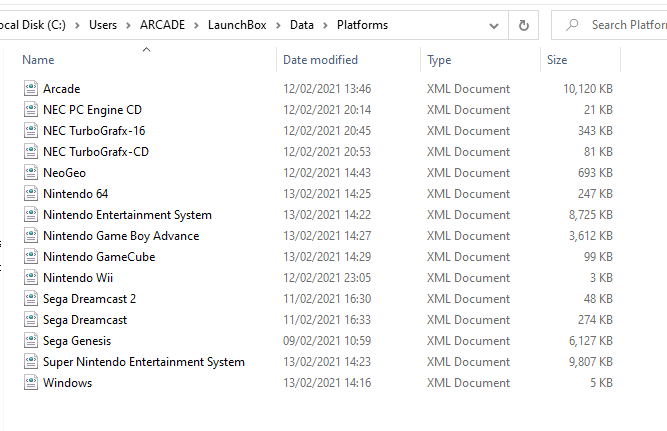
Task: Sort files by Date modified column
Action: tap(320, 60)
